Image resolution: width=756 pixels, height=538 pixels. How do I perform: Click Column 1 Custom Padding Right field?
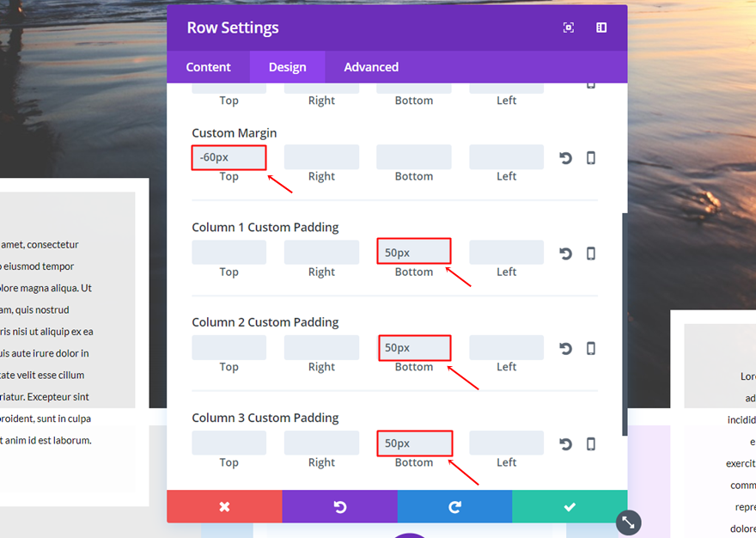(x=321, y=253)
